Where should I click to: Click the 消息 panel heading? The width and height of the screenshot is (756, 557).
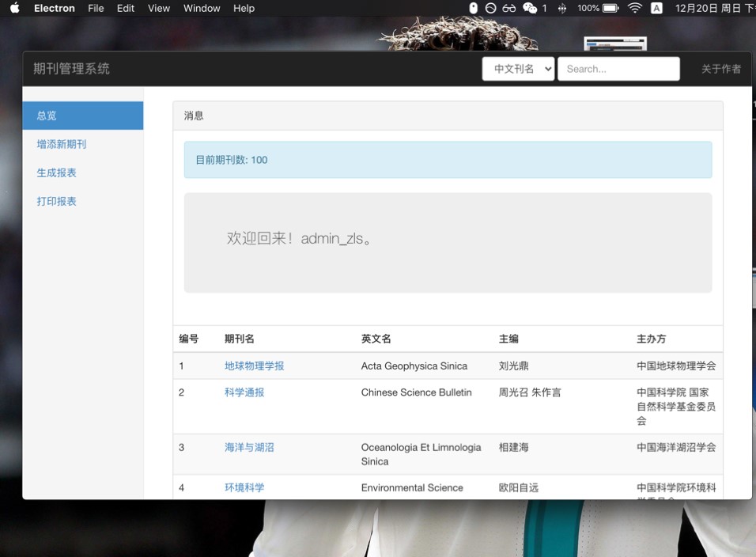pos(193,116)
